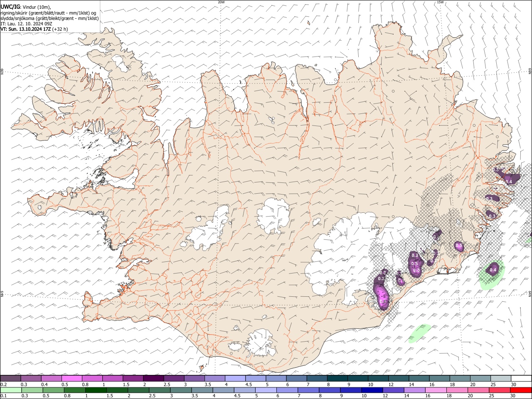This screenshot has width=532, height=399.
Task: Click the 0.4 label on the offshore green area
Action: pyautogui.click(x=493, y=270)
